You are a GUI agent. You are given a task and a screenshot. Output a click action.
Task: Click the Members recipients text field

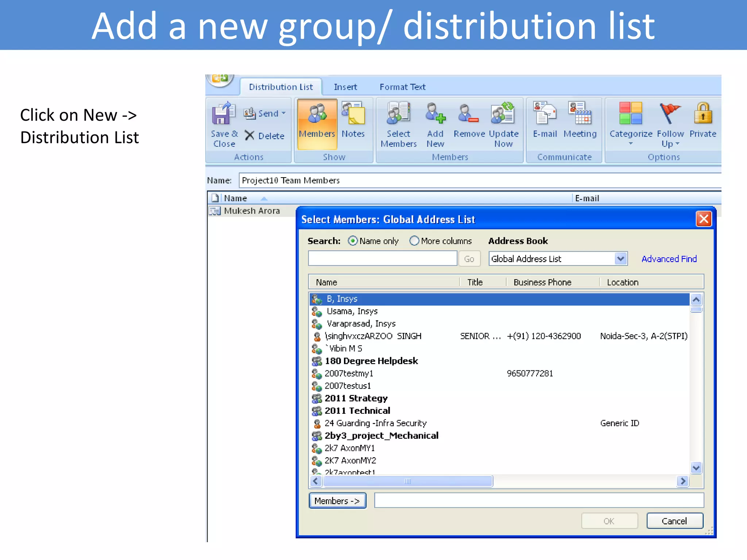tap(539, 501)
